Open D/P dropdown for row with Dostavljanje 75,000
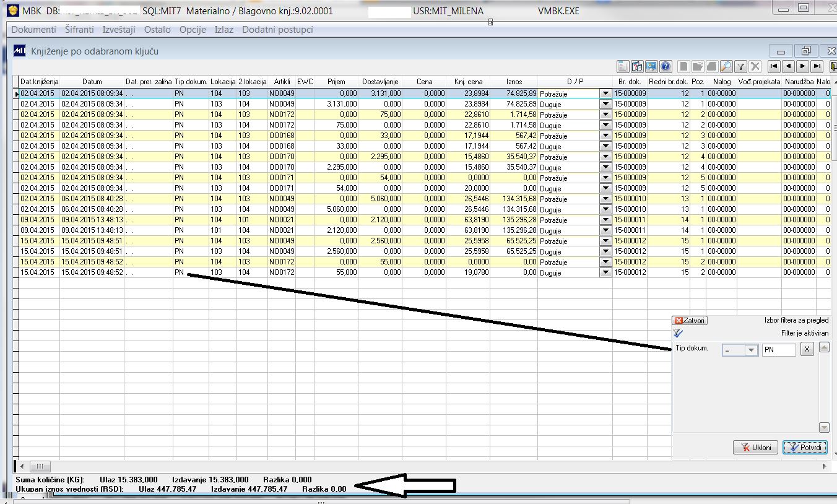The width and height of the screenshot is (837, 504). click(x=606, y=115)
